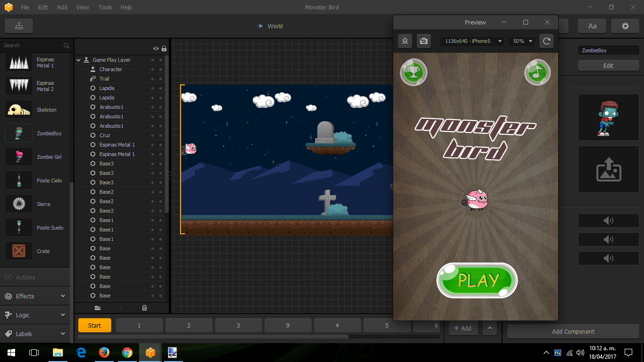The width and height of the screenshot is (644, 362).
Task: Click the trophy leaderboard button in preview
Action: (x=413, y=72)
